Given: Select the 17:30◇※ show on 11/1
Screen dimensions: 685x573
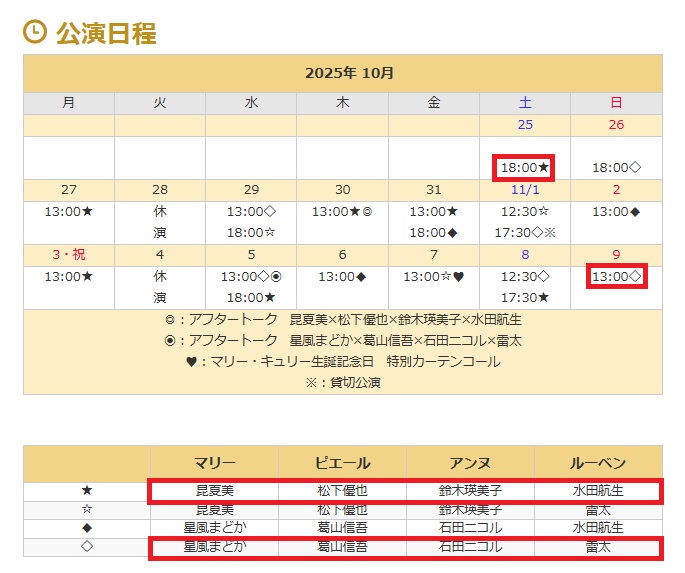Looking at the screenshot, I should tap(525, 233).
